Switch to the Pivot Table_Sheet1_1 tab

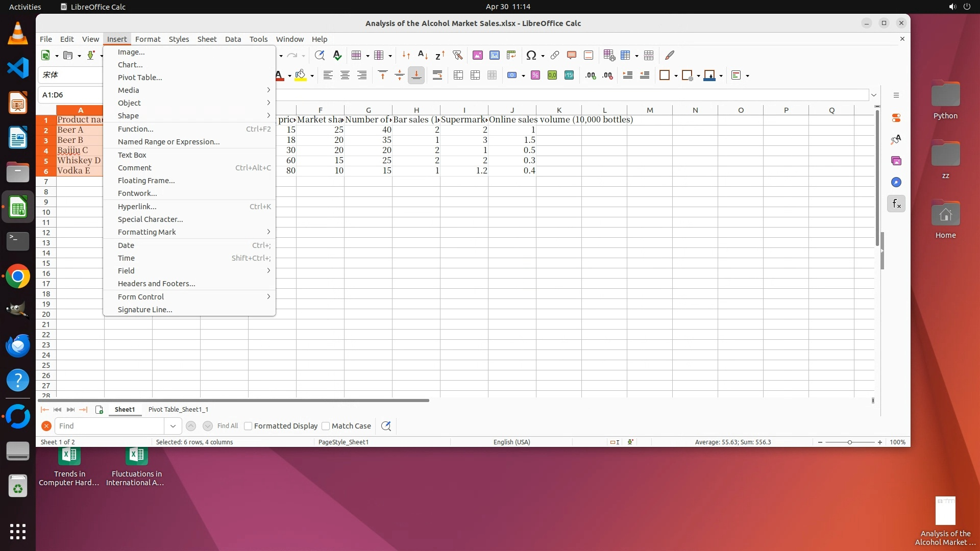pos(178,409)
